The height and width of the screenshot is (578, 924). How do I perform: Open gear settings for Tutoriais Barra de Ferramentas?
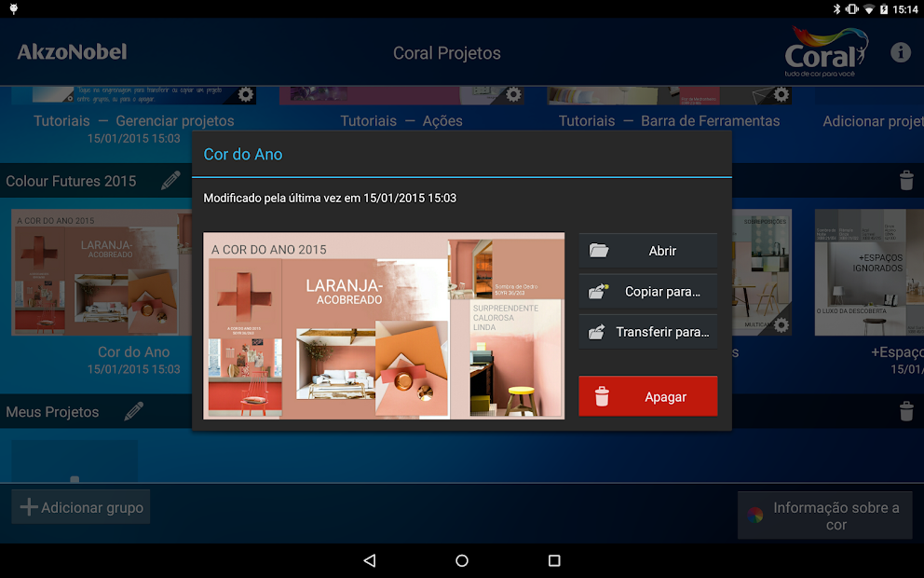[x=781, y=94]
